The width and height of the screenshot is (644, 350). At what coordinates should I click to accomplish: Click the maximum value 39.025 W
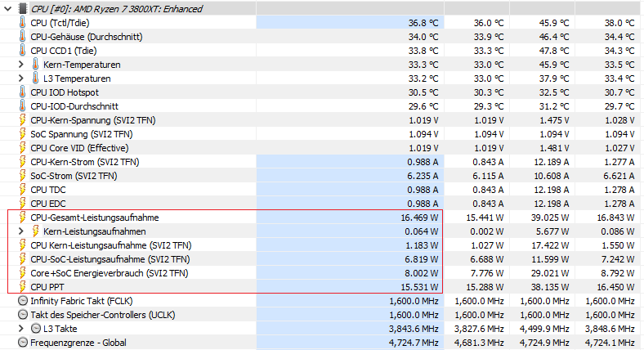[x=550, y=218]
